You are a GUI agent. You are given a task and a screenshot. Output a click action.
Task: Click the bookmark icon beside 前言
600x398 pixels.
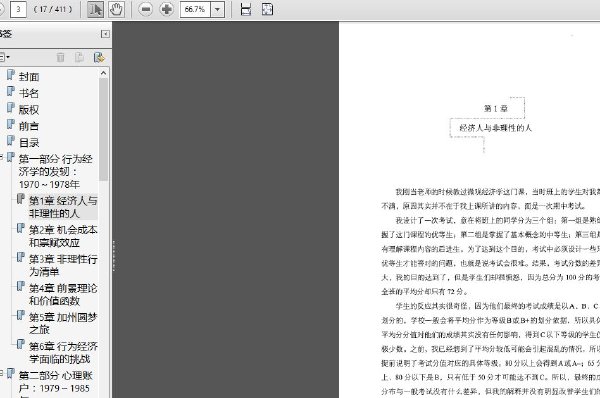11,124
